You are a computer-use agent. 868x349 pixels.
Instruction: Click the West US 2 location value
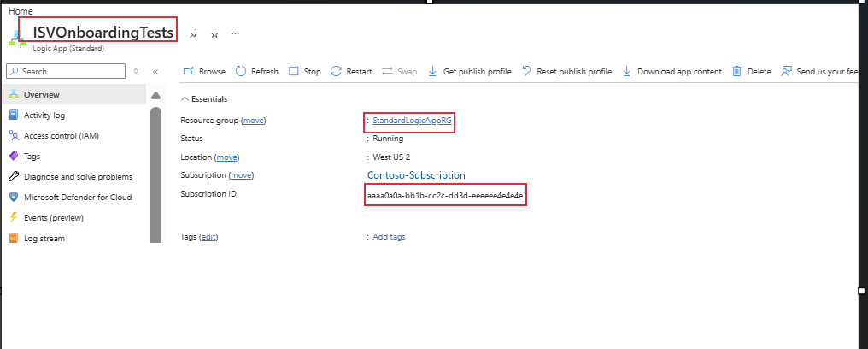coord(391,157)
